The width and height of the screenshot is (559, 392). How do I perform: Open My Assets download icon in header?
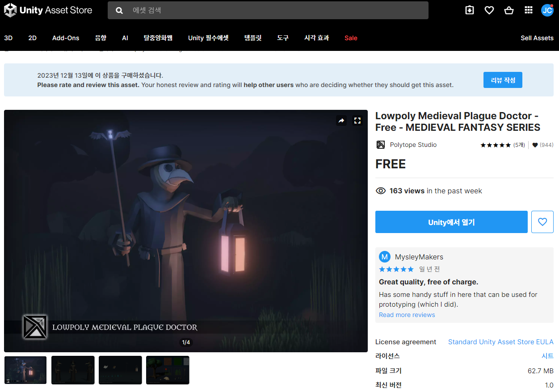(470, 10)
